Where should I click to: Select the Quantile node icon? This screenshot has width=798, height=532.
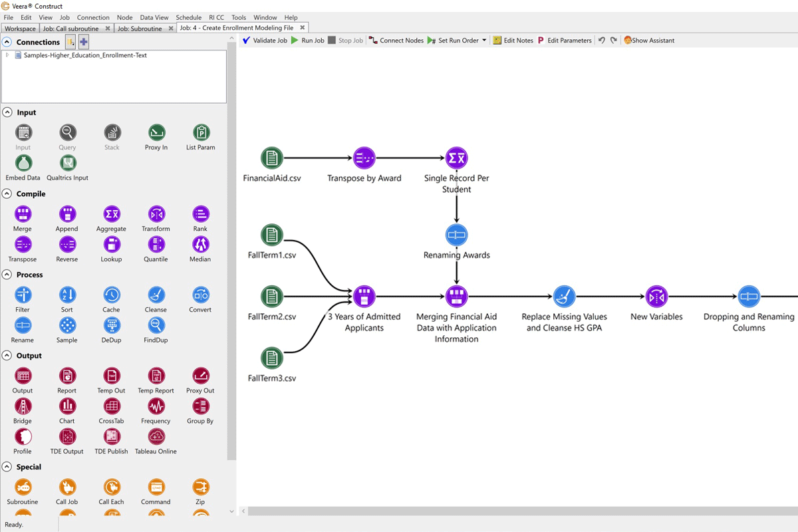(156, 245)
